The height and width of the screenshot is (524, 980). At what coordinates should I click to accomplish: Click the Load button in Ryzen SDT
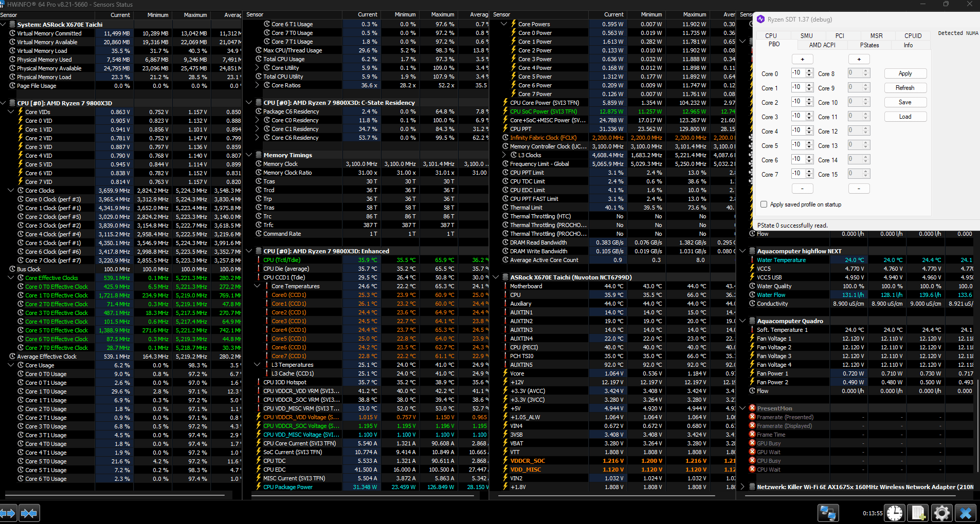click(x=905, y=117)
